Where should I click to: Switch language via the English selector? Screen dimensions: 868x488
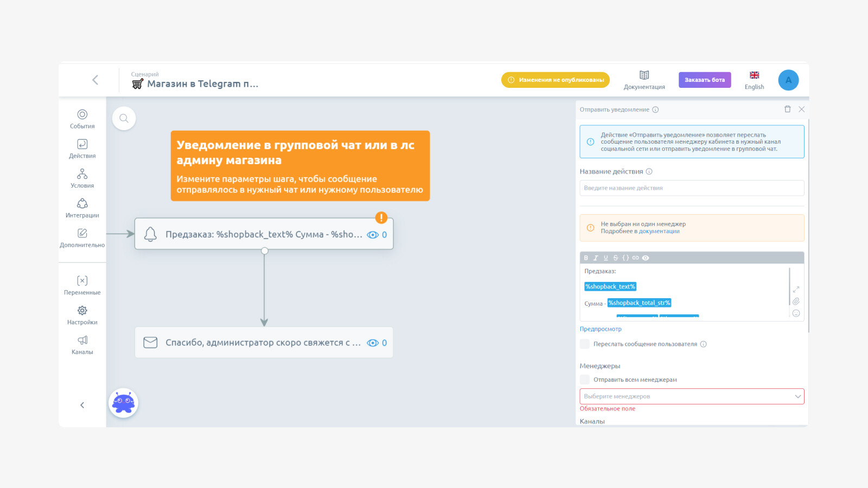754,80
